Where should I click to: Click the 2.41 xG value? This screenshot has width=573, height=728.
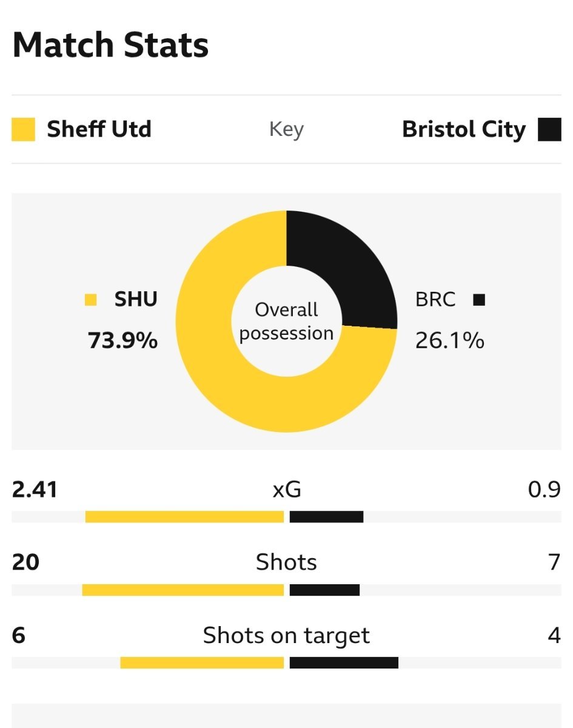click(35, 490)
